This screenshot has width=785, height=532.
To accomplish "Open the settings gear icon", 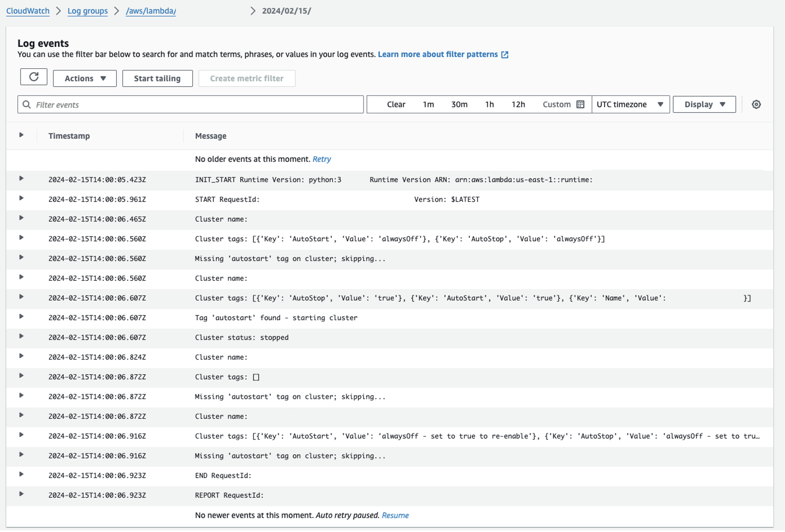I will (756, 105).
